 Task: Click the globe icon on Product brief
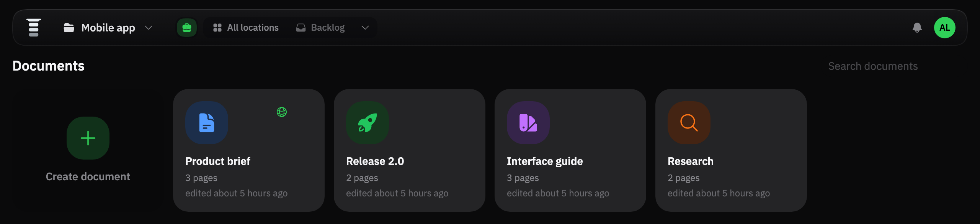282,112
